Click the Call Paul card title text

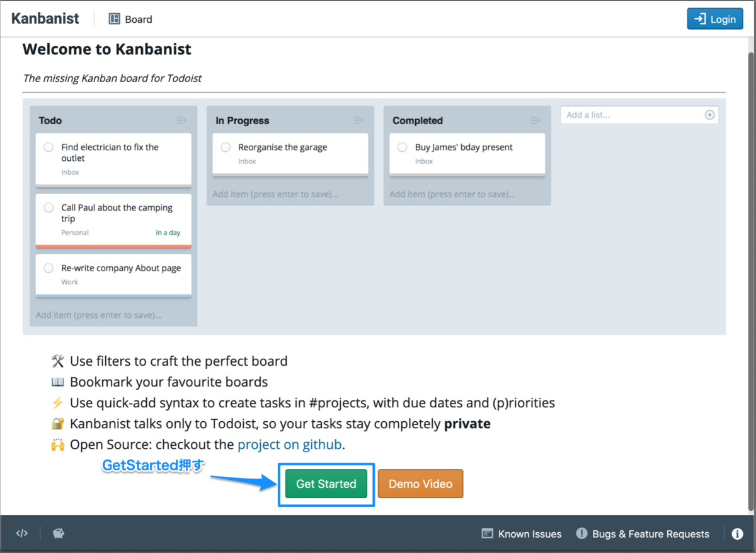pos(117,213)
